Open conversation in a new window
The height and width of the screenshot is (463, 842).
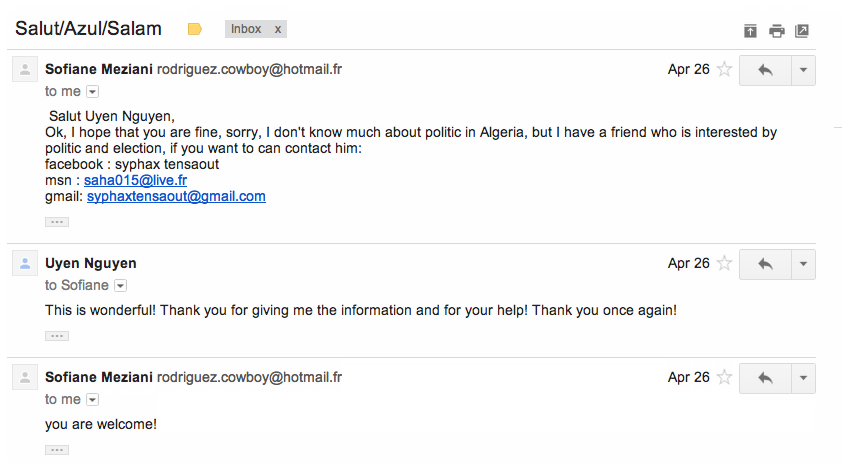coord(802,31)
